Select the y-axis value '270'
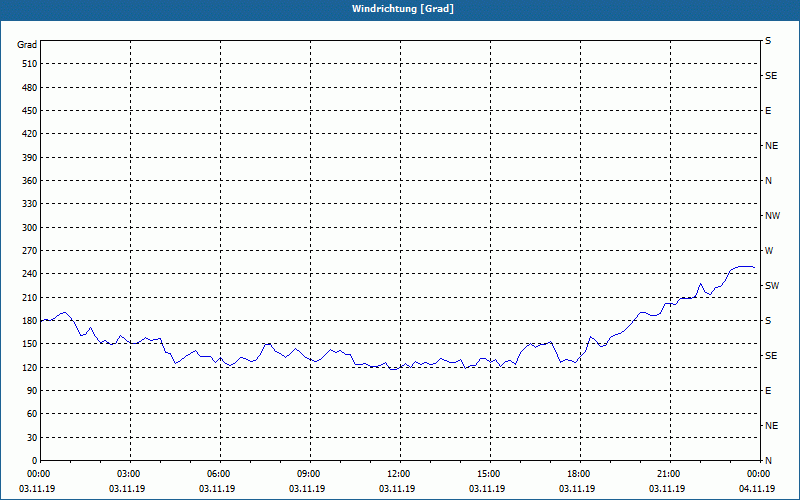800x500 pixels. click(30, 251)
